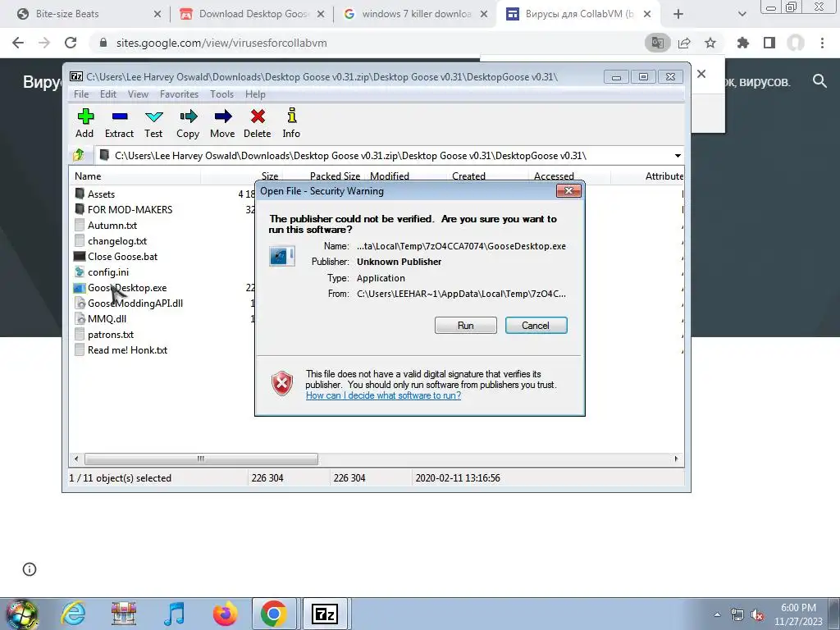
Task: Select Read me! Honk.txt file
Action: coord(121,349)
